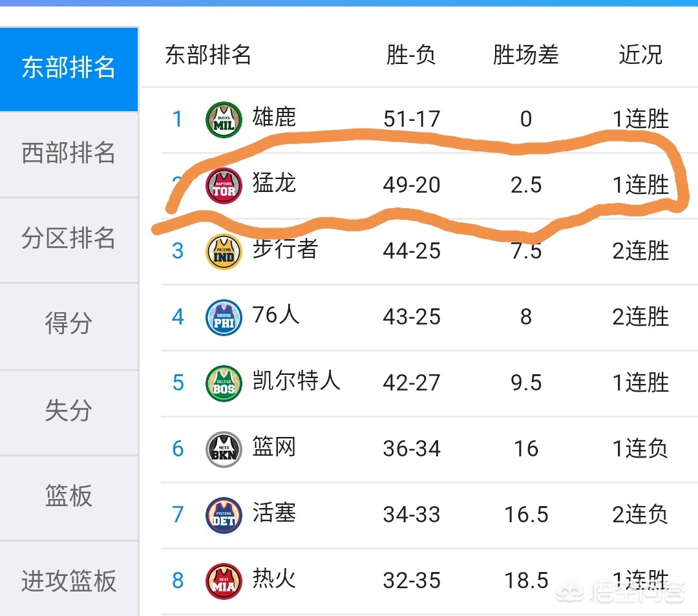Click the 近况 column header
Viewport: 698px width, 616px height.
(640, 56)
